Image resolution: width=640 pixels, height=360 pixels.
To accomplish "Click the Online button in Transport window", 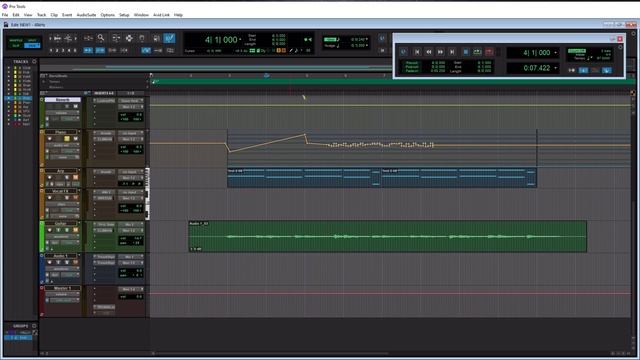I will point(403,52).
